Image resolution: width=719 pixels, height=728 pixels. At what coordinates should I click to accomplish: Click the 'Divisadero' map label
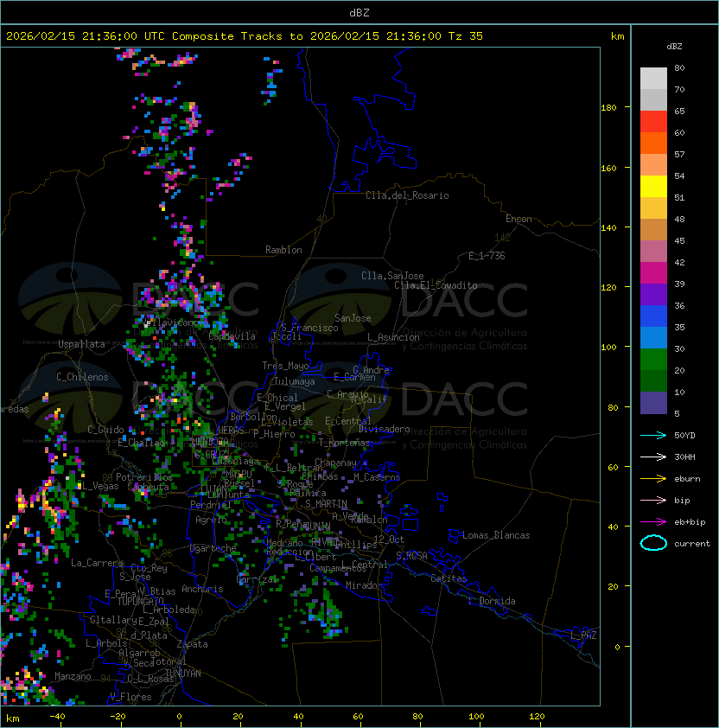coord(385,429)
